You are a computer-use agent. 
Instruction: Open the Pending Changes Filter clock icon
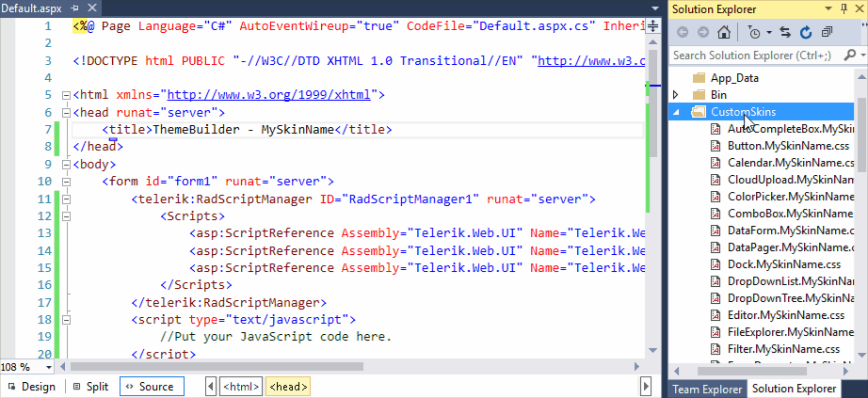(754, 32)
